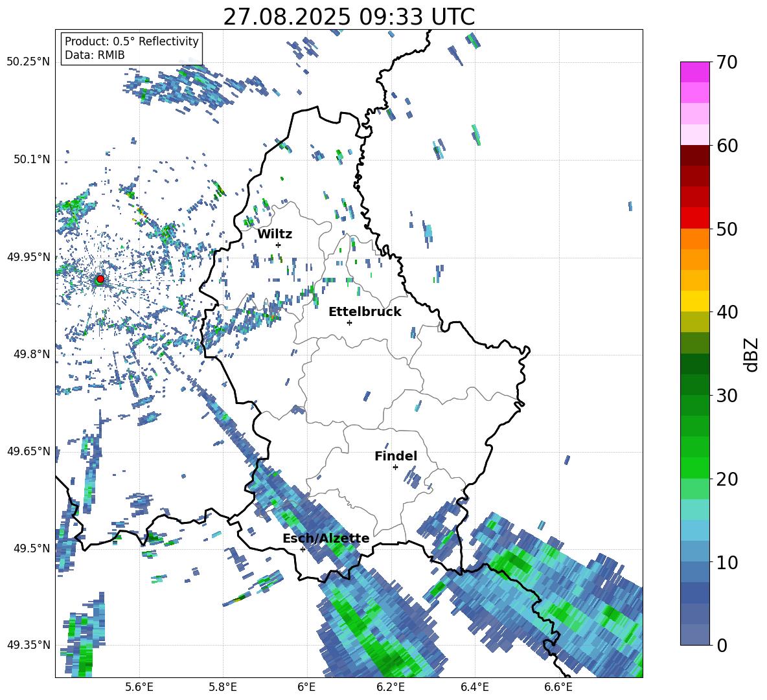Click the 49.35°N latitude label
The width and height of the screenshot is (767, 700).
point(29,645)
